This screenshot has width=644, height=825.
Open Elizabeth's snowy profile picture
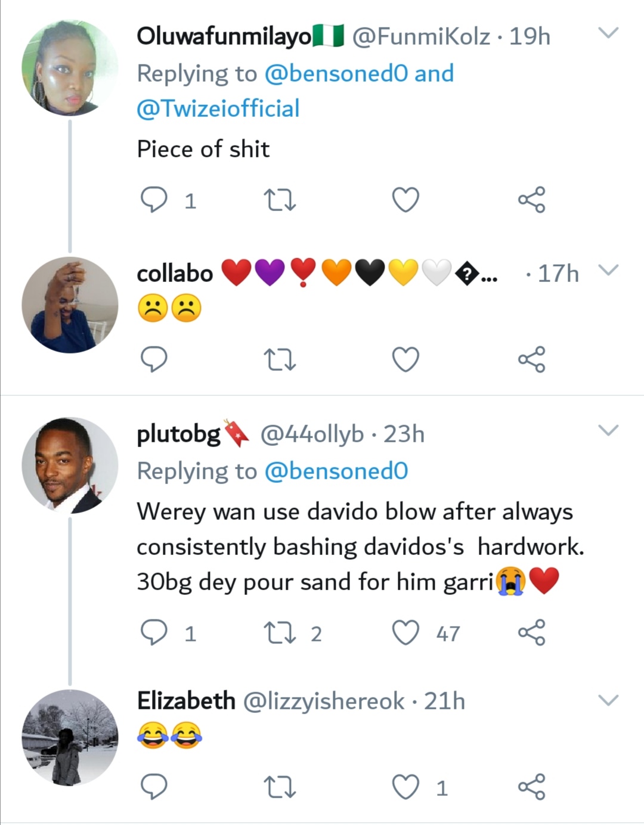tap(70, 738)
